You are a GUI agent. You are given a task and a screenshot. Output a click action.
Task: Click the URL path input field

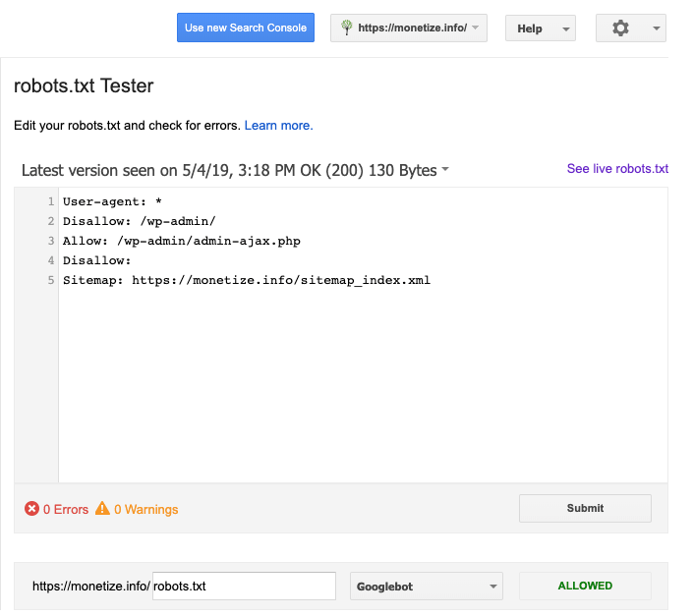click(x=244, y=586)
